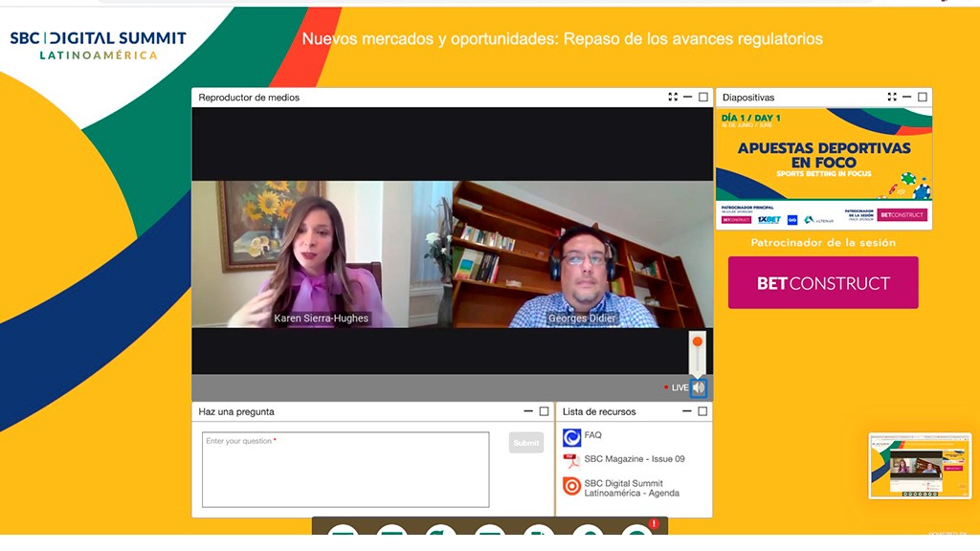Click the orange volume slider handle

pos(698,342)
